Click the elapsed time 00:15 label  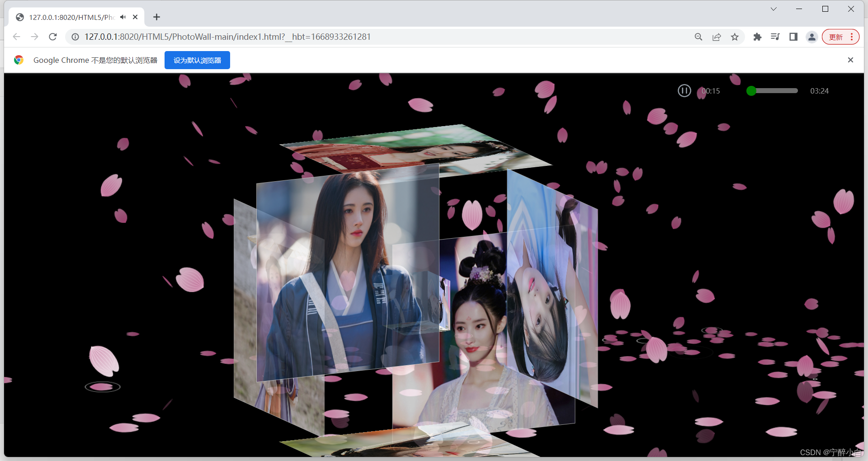(x=711, y=91)
